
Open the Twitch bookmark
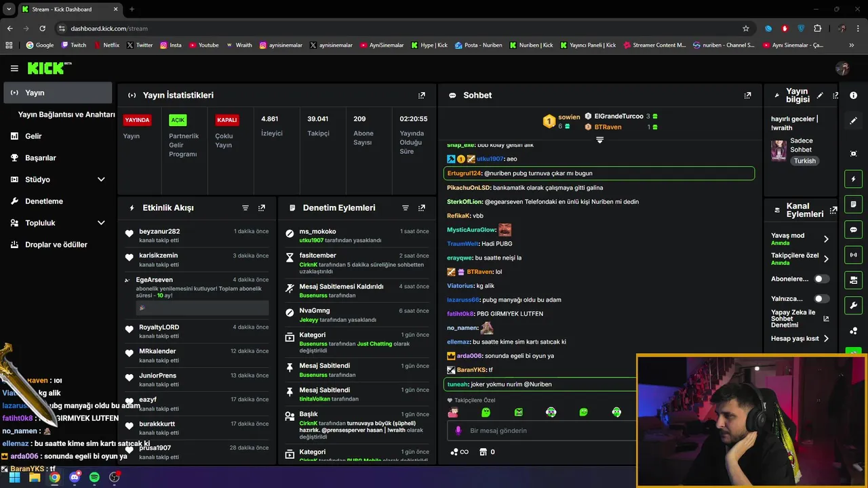pos(74,45)
